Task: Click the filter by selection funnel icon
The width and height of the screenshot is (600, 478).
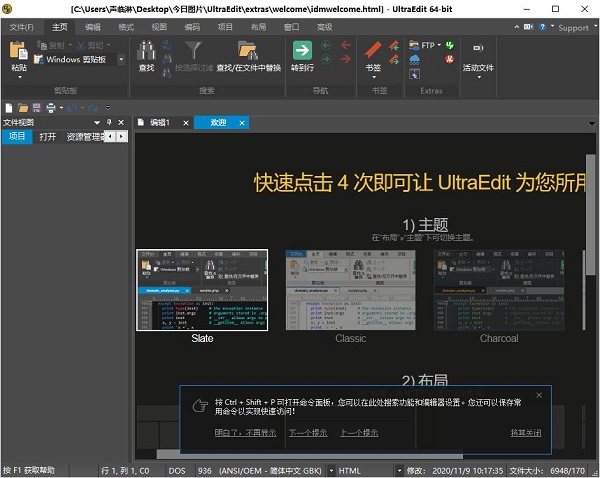Action: (x=194, y=50)
